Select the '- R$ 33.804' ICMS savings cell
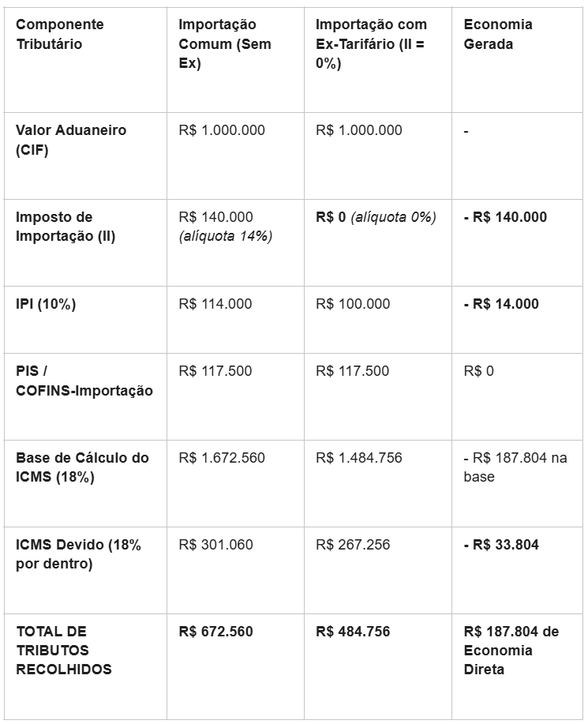The height and width of the screenshot is (724, 588). (x=501, y=545)
